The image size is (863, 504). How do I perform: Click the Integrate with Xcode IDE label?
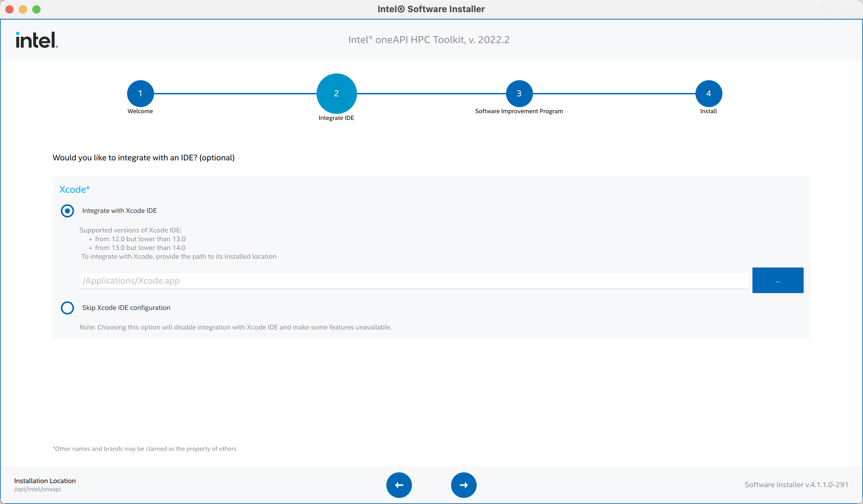tap(120, 211)
